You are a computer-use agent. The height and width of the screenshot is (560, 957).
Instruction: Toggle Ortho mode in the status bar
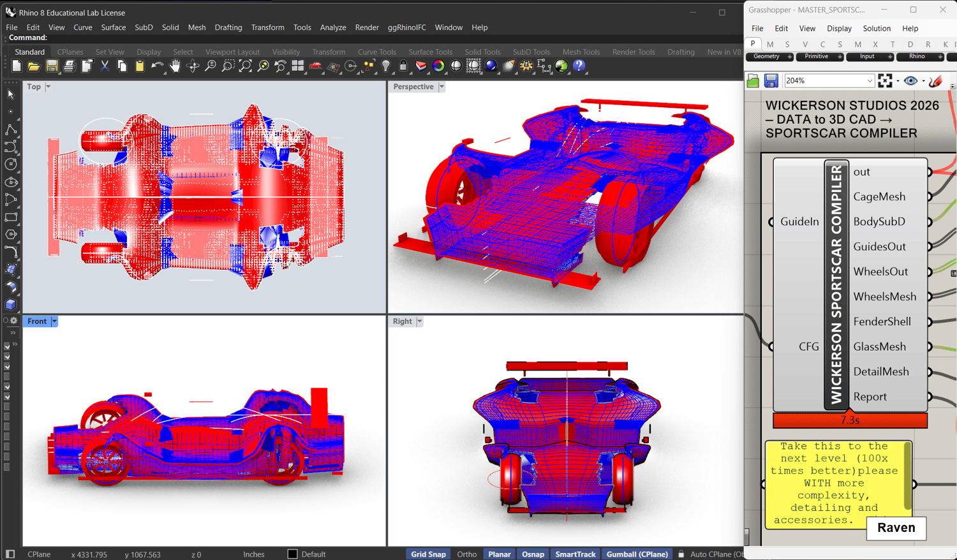coord(467,554)
